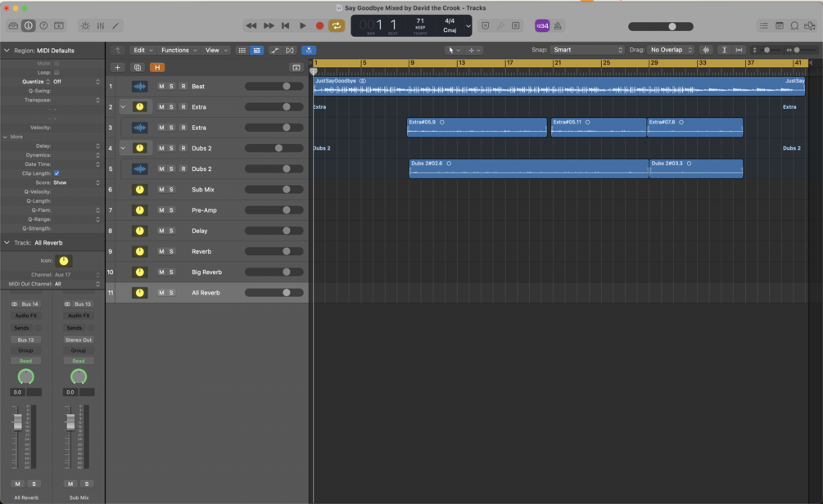Click the Bus 14 input slot
The width and height of the screenshot is (823, 504).
point(25,304)
